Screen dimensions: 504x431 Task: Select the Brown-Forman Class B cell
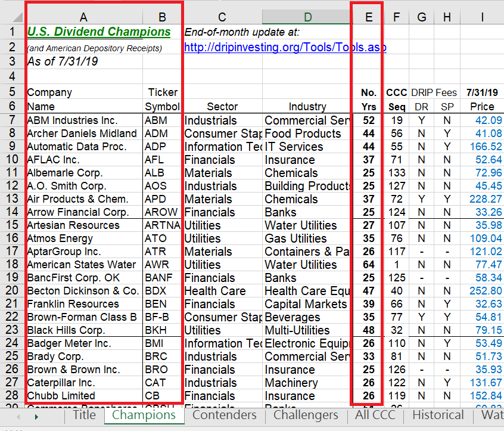tap(84, 317)
